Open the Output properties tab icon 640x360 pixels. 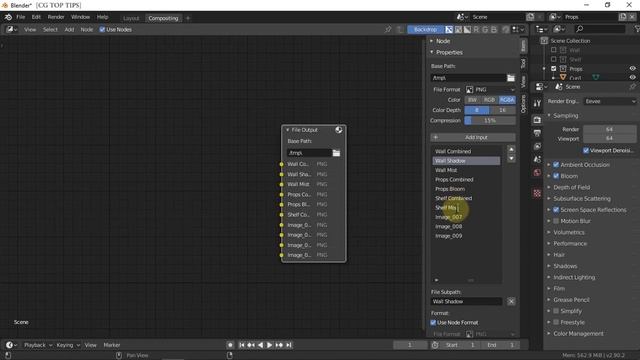(x=537, y=133)
